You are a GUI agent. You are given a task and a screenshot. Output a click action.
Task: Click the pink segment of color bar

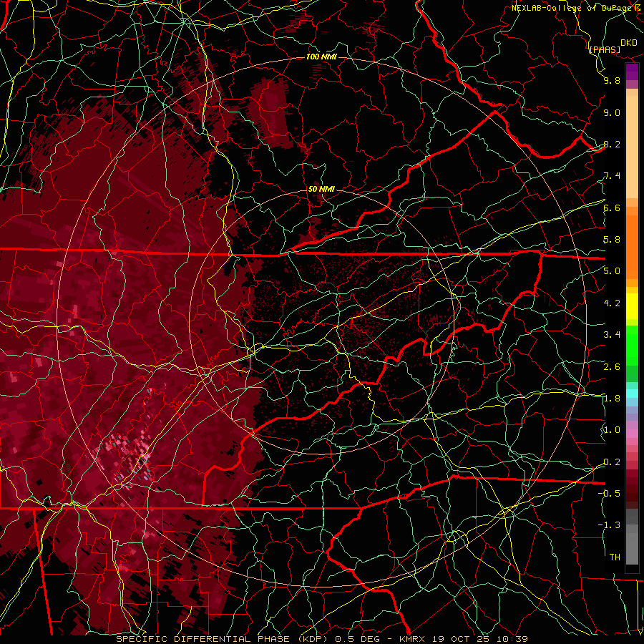[x=632, y=434]
